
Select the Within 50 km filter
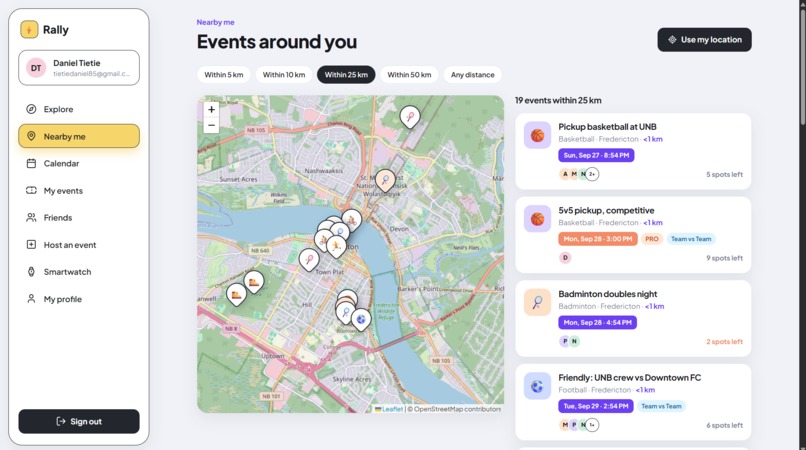pos(409,75)
